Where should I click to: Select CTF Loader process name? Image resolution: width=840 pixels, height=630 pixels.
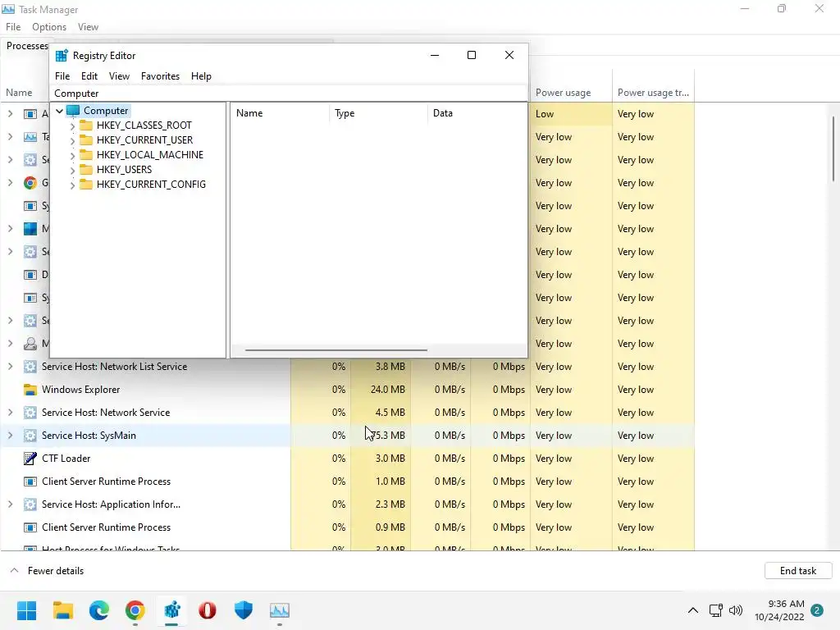pos(66,459)
